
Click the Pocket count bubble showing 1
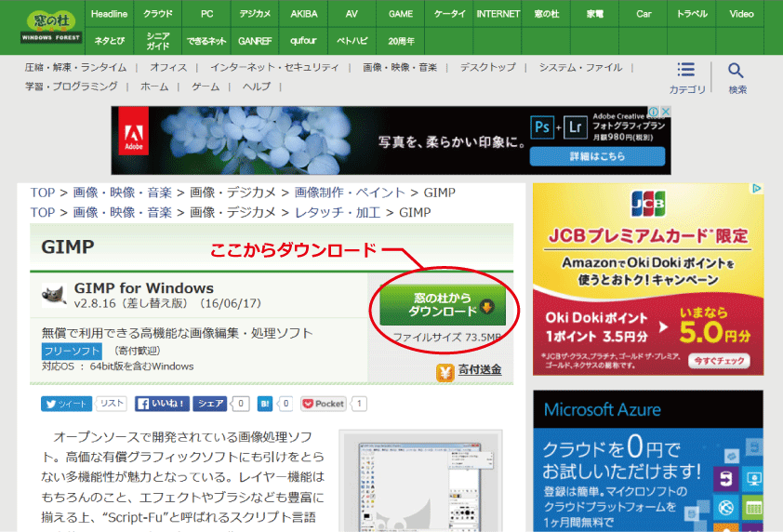coord(359,404)
